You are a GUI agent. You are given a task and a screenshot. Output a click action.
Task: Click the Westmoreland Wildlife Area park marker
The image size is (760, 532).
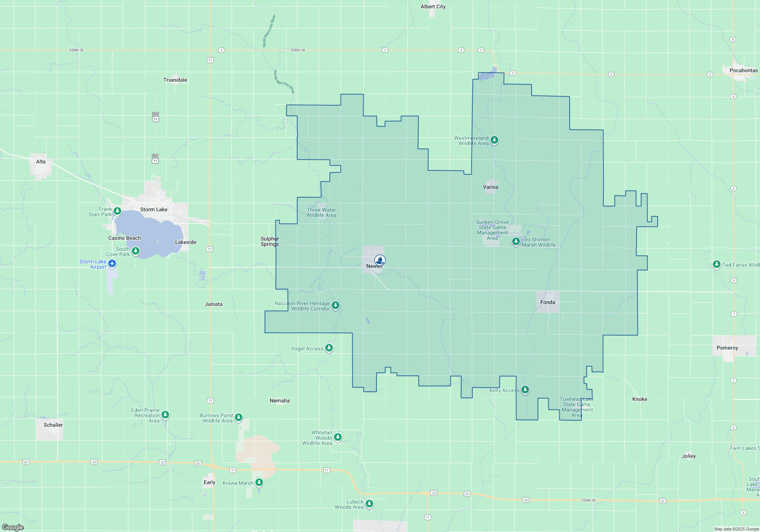(494, 140)
